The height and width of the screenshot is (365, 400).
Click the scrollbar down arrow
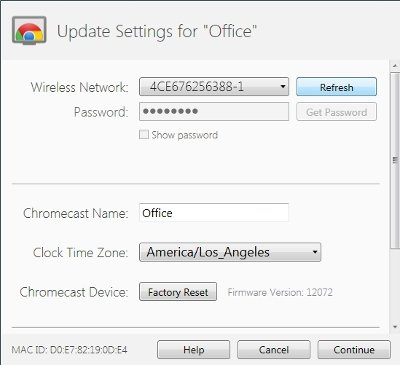click(x=395, y=327)
